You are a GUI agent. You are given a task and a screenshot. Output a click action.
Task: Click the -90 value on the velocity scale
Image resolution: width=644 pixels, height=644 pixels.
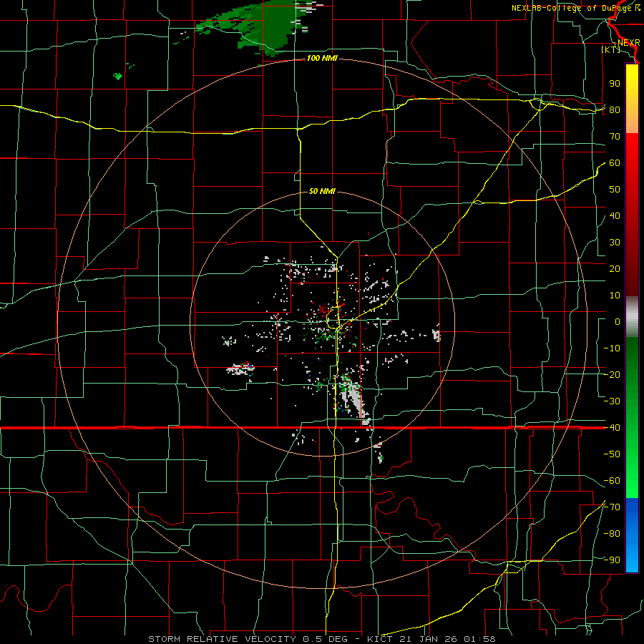[x=612, y=560]
